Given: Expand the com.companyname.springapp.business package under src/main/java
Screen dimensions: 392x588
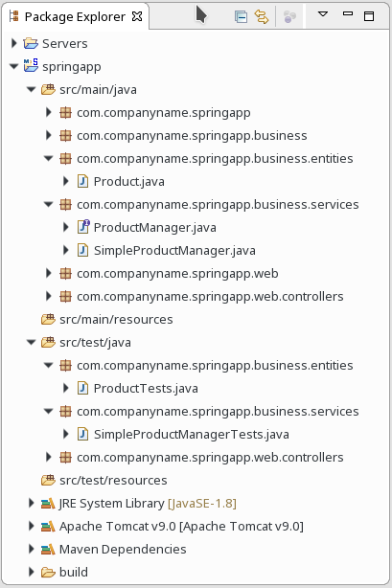Looking at the screenshot, I should [x=49, y=135].
